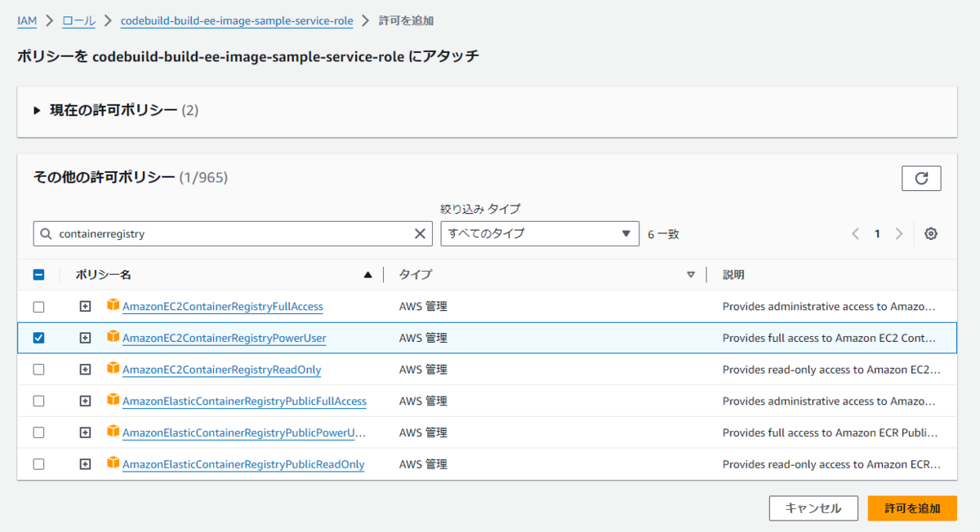Open AmazonElasticContainerRegistryPublicReadOnly policy link

(243, 464)
